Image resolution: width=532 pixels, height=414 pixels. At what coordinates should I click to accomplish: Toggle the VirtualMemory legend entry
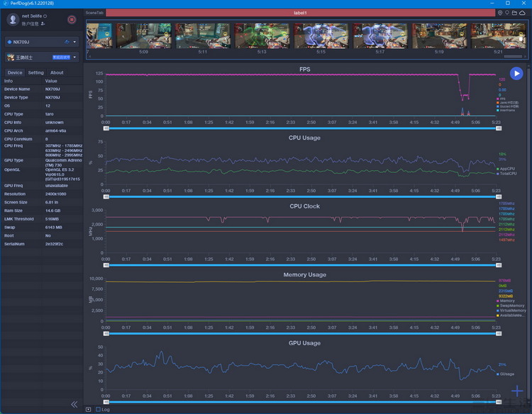(511, 310)
